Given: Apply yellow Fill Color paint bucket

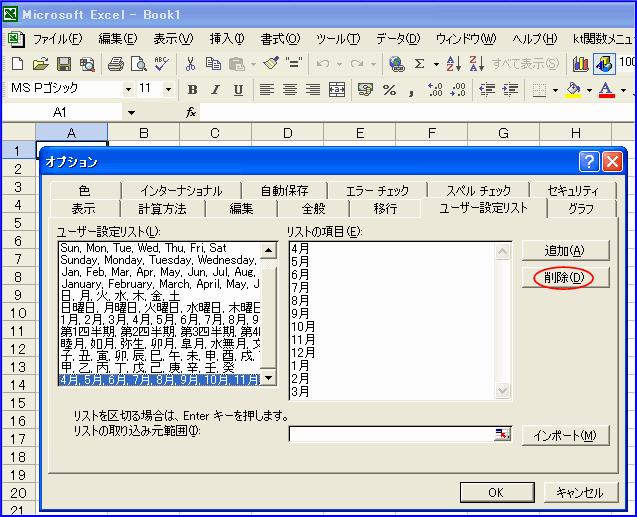Looking at the screenshot, I should [x=574, y=90].
